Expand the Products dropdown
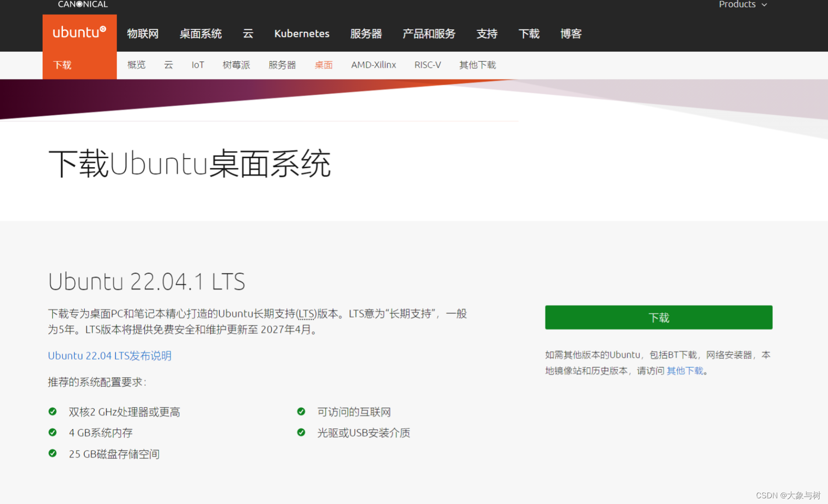 click(x=743, y=4)
